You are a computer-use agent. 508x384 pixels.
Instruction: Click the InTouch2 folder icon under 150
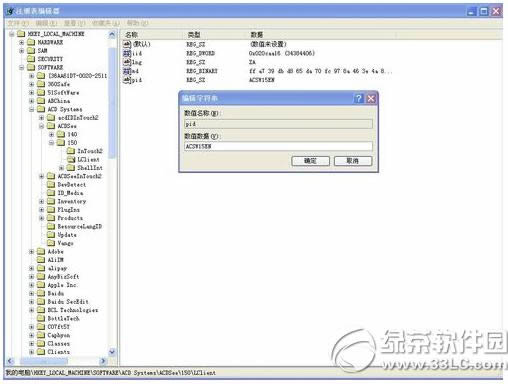[71, 151]
